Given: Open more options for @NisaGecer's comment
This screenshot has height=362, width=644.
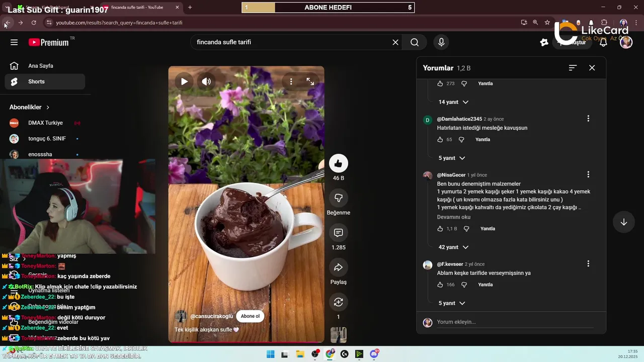Looking at the screenshot, I should click(x=588, y=174).
